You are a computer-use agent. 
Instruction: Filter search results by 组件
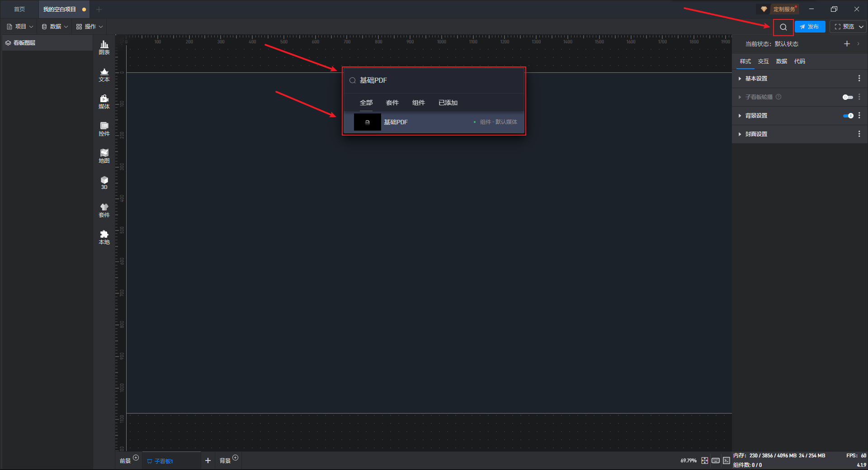tap(419, 103)
